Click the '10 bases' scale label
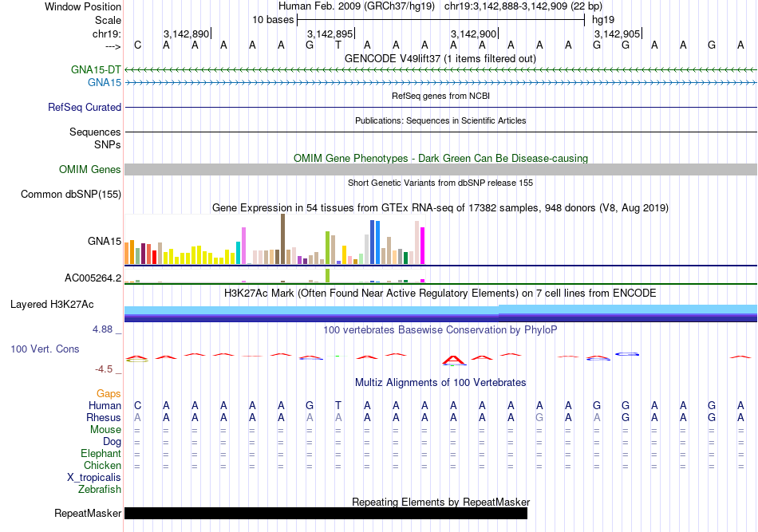This screenshot has height=532, width=758. click(273, 20)
